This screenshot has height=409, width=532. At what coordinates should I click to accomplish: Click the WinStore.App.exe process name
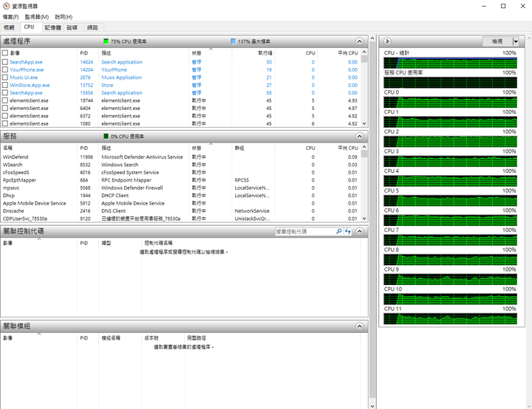[30, 85]
